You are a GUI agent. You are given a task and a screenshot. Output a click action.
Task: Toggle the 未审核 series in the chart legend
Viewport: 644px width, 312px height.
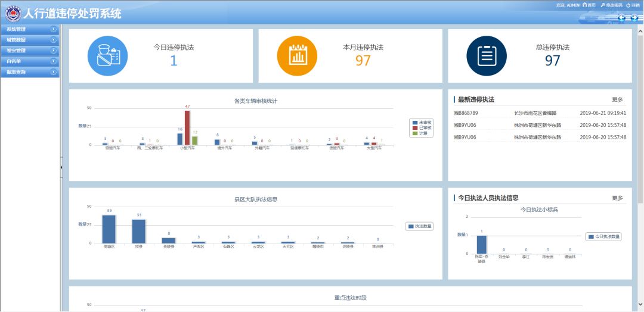point(422,122)
